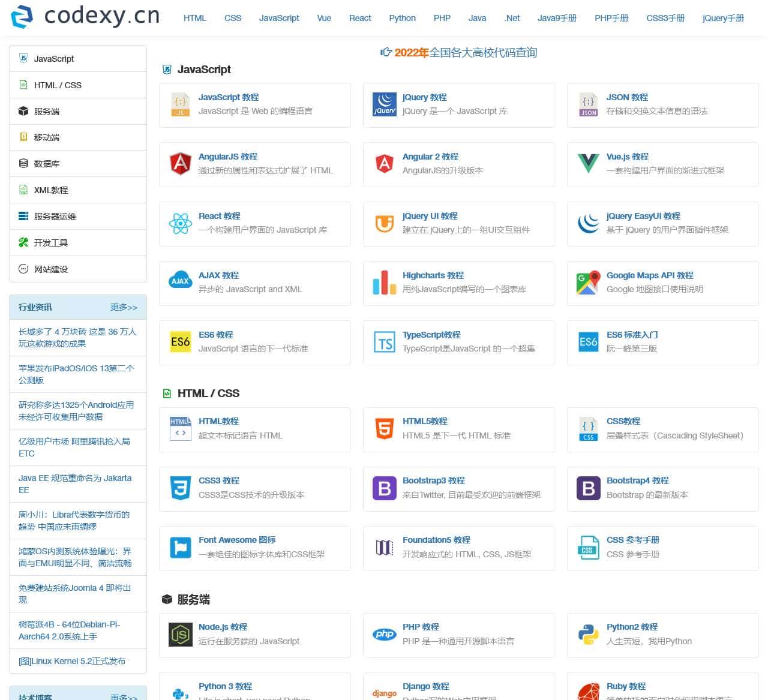768x700 pixels.
Task: Open 数据库 in the left sidebar
Action: (x=78, y=164)
